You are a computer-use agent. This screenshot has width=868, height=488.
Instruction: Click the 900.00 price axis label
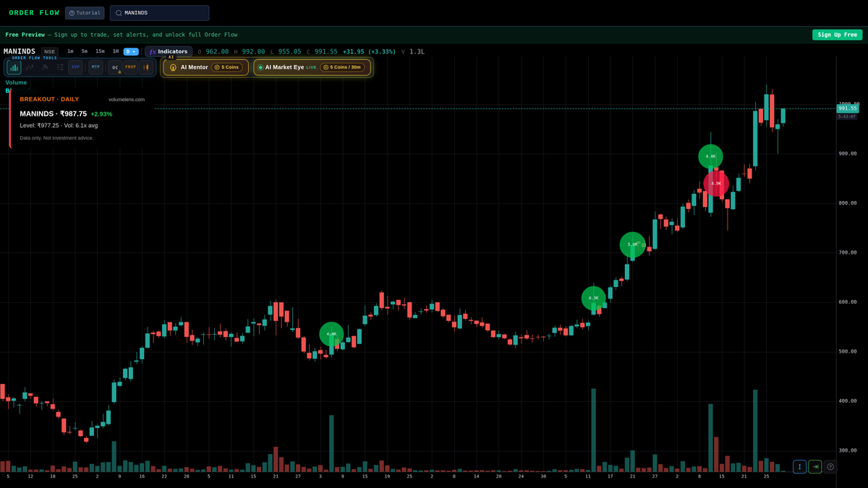tap(848, 153)
